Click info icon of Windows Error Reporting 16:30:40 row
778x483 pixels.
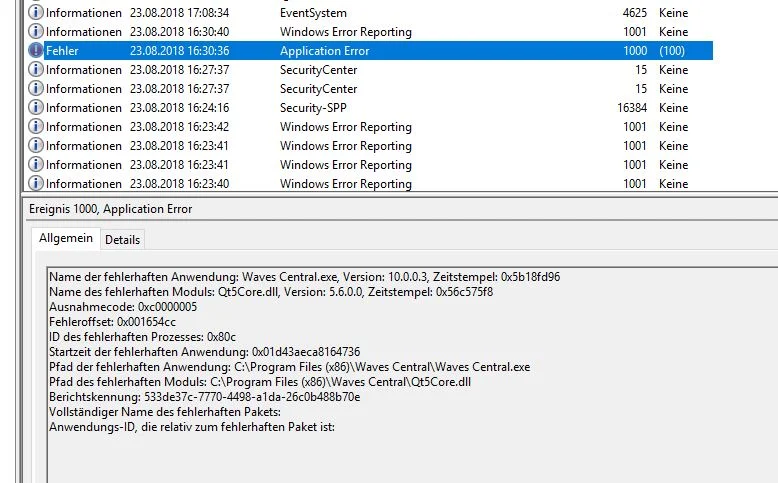point(36,31)
